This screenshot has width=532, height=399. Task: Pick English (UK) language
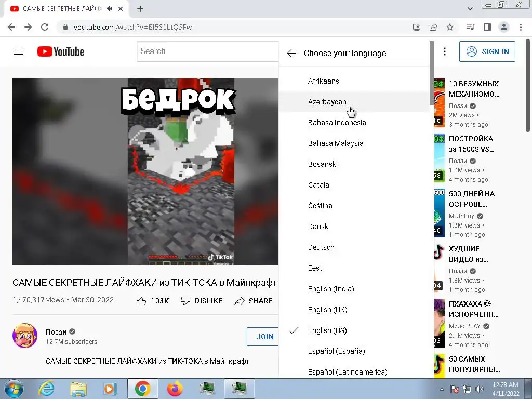tap(354, 310)
